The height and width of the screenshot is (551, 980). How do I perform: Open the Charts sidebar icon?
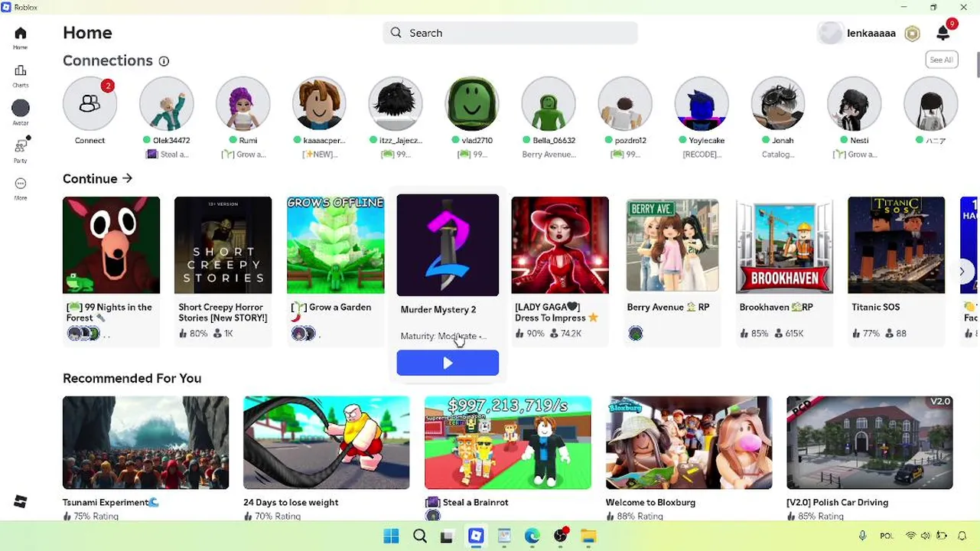tap(21, 71)
